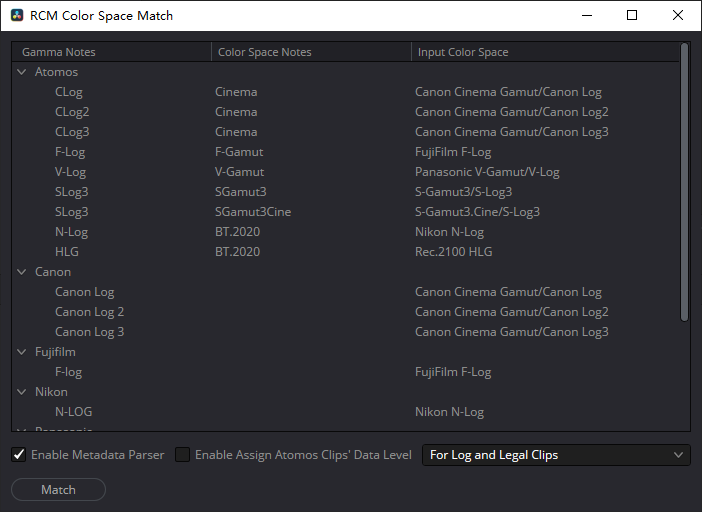Click Nikon N-Log value in N-LOG row
This screenshot has height=512, width=702.
pyautogui.click(x=449, y=412)
